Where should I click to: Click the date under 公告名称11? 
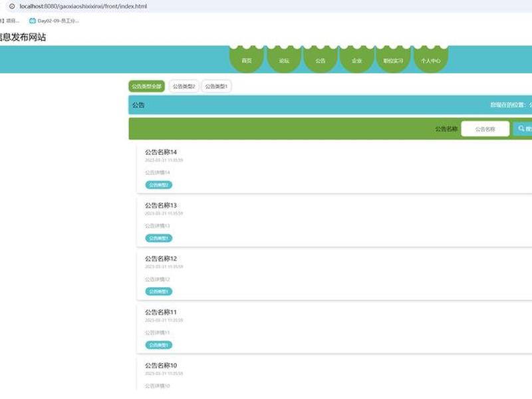coord(164,320)
